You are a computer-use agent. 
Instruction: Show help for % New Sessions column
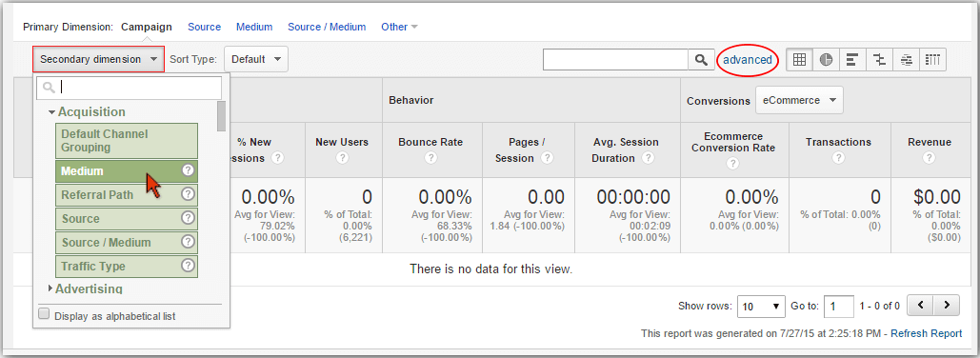(278, 158)
